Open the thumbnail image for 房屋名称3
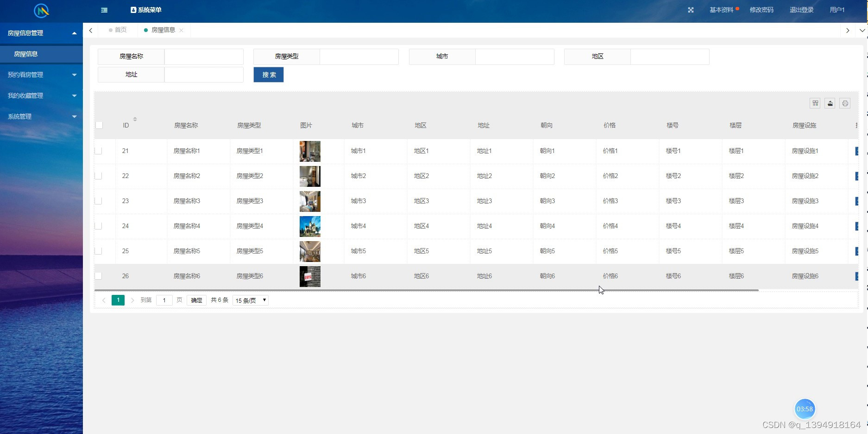Screen dimensions: 868x434 (310, 201)
